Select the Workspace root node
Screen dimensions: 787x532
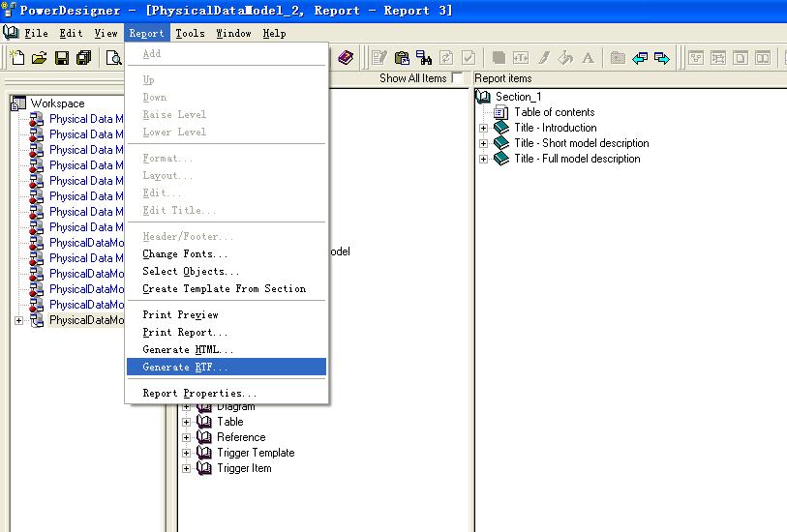tap(57, 103)
